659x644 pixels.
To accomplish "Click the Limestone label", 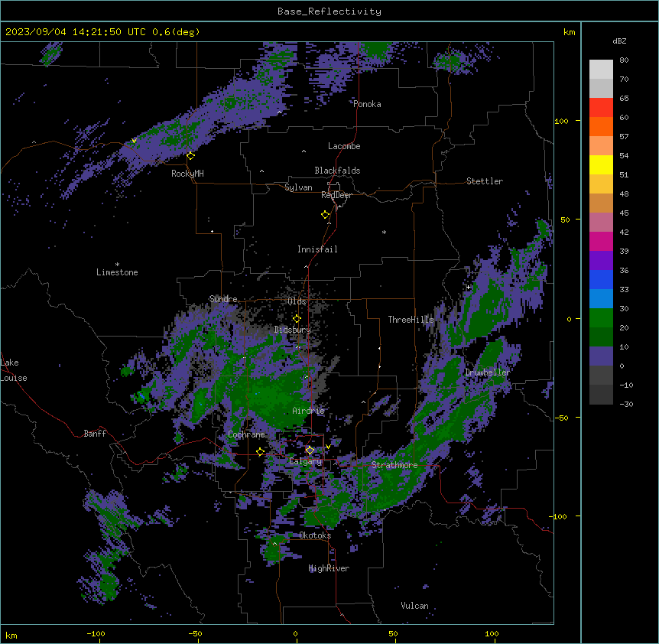I will (117, 272).
